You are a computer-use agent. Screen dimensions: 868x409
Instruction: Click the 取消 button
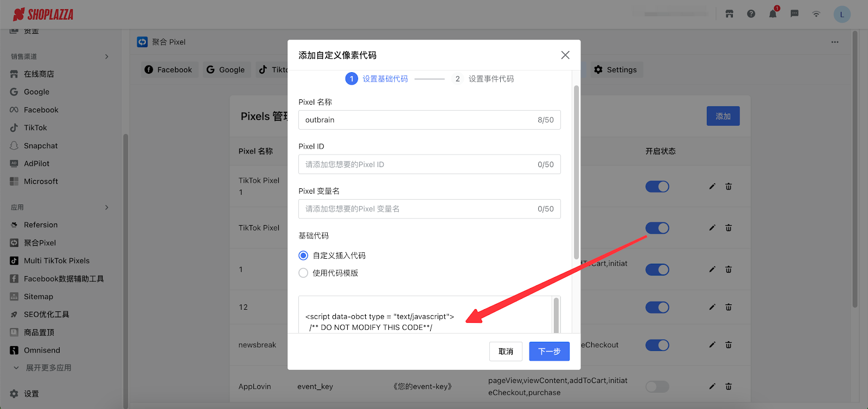tap(506, 352)
